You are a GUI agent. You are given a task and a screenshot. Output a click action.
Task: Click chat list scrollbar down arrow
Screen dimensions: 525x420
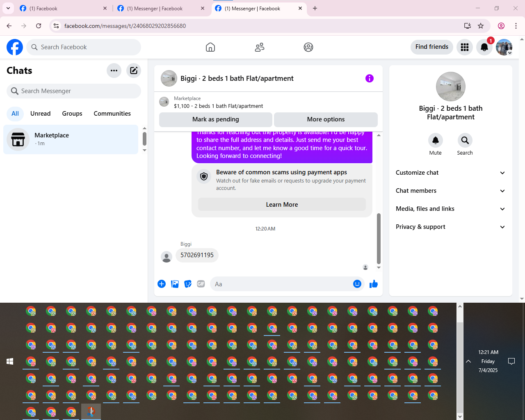point(144,151)
